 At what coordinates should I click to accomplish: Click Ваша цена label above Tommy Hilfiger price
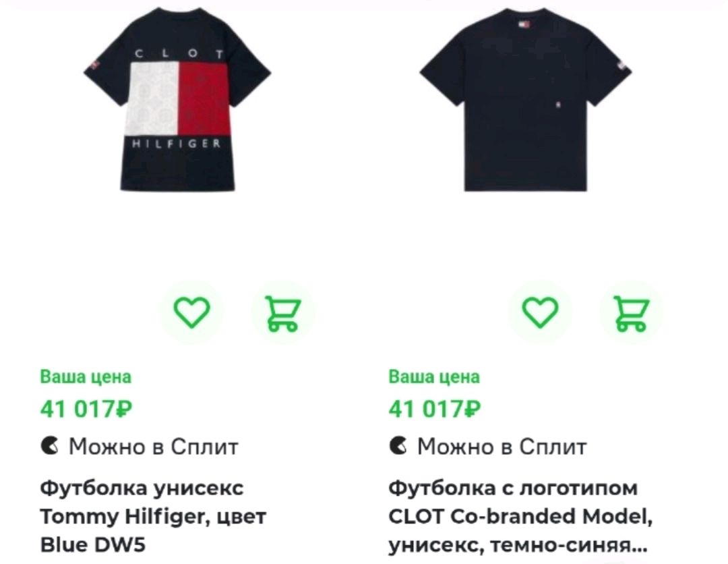pyautogui.click(x=86, y=376)
